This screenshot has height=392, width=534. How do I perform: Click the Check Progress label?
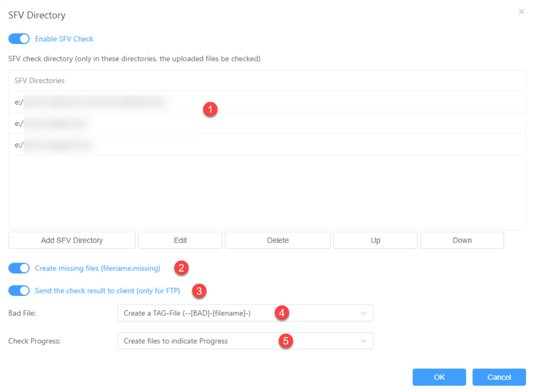click(35, 341)
